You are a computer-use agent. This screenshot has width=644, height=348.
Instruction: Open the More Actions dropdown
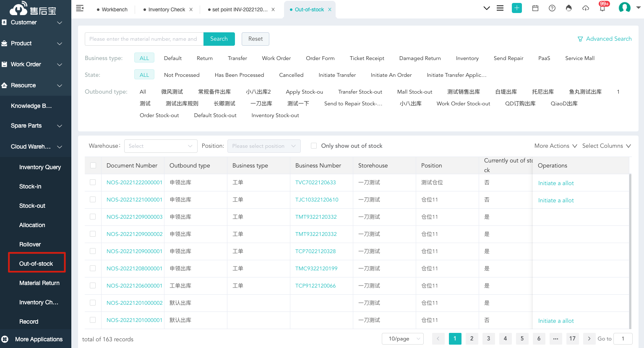pyautogui.click(x=556, y=146)
